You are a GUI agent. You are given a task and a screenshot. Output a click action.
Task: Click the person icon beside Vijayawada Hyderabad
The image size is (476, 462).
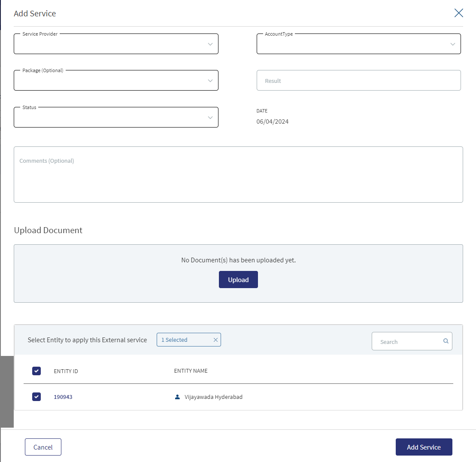(178, 397)
